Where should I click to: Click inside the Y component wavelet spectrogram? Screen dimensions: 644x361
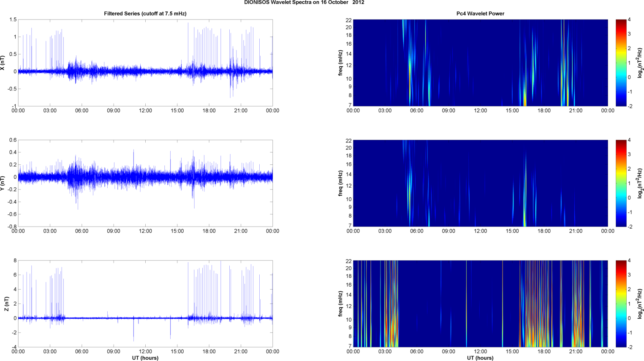pyautogui.click(x=480, y=183)
